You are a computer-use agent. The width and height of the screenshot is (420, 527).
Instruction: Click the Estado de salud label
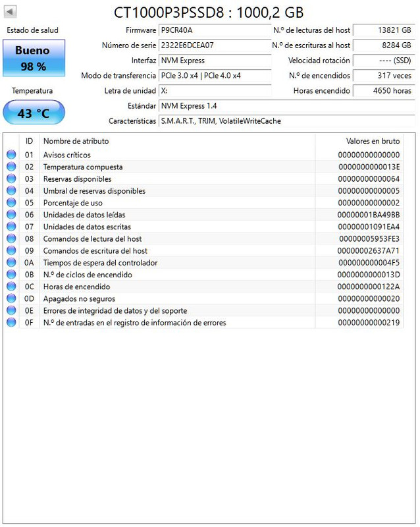[33, 30]
